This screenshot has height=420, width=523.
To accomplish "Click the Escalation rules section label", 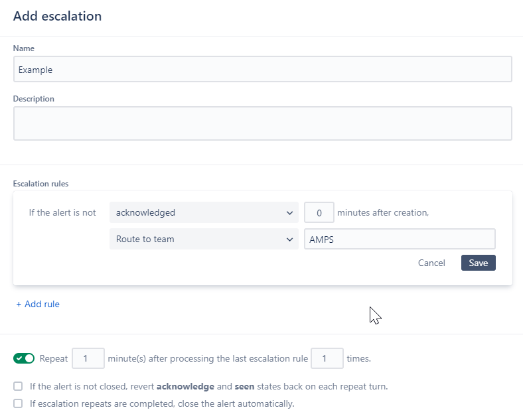I will click(x=40, y=184).
